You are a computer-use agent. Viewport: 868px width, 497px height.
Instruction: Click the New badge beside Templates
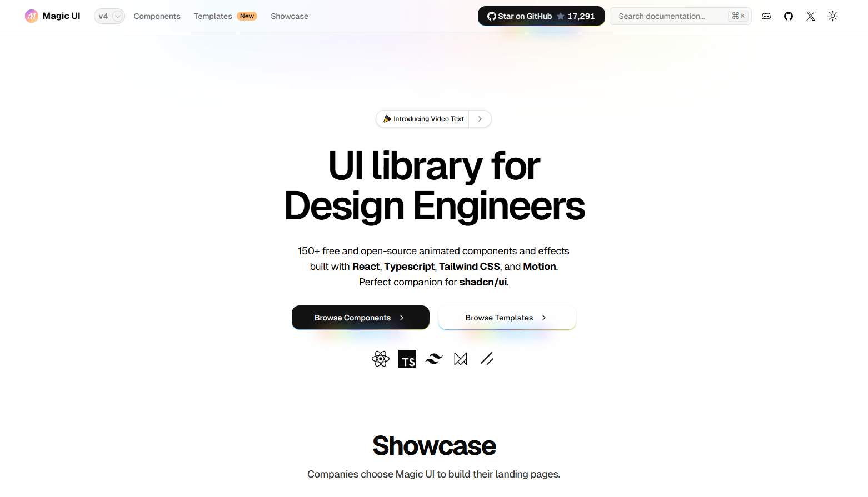click(247, 16)
